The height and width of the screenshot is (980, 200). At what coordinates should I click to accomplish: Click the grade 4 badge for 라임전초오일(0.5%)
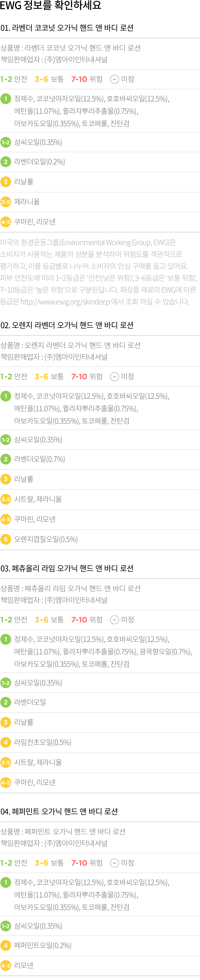(x=6, y=742)
